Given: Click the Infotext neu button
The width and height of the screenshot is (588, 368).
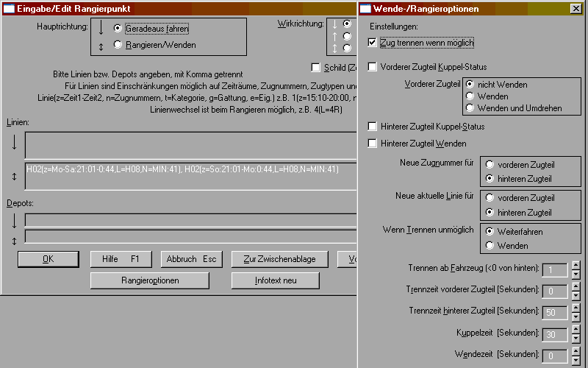Looking at the screenshot, I should pyautogui.click(x=276, y=280).
